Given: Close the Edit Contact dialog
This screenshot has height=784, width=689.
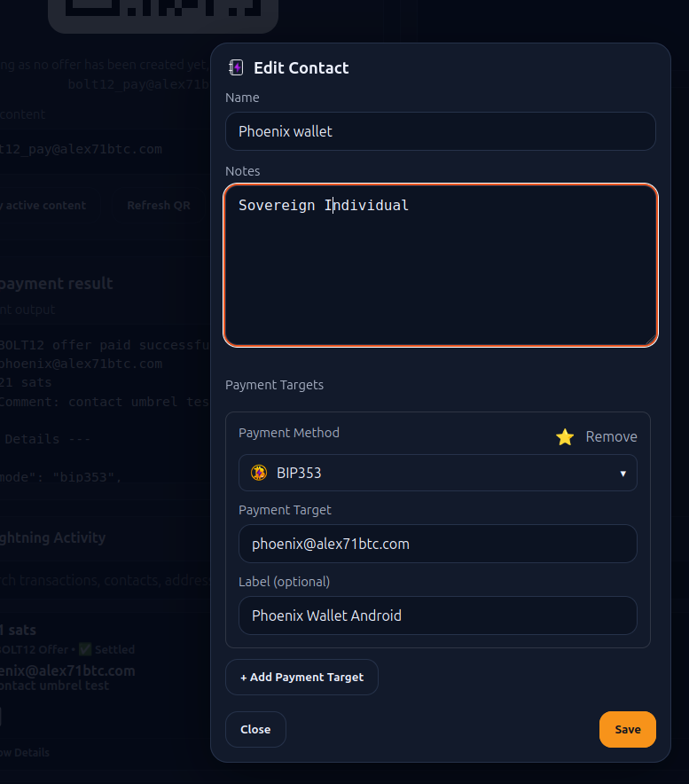Looking at the screenshot, I should (x=255, y=729).
